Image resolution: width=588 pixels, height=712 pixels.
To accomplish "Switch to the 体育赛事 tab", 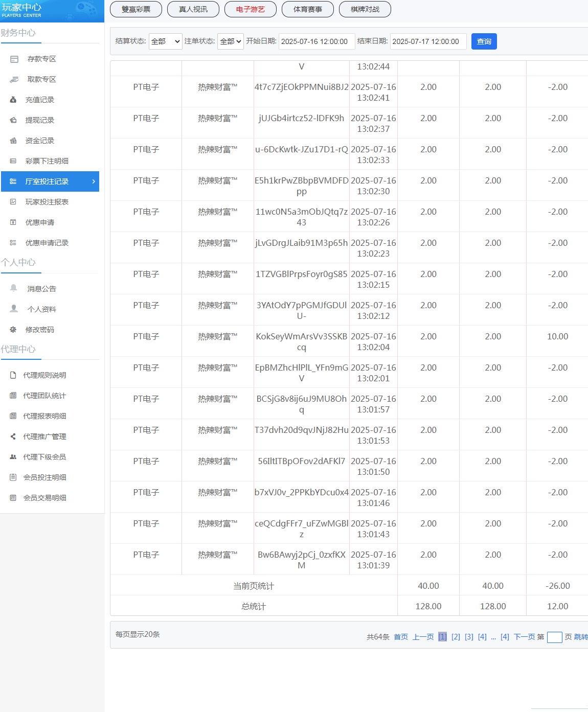I will pyautogui.click(x=308, y=9).
